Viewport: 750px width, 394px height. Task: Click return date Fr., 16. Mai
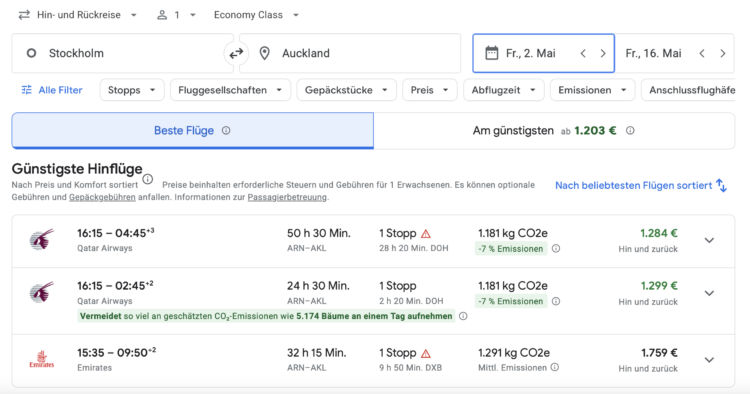653,53
